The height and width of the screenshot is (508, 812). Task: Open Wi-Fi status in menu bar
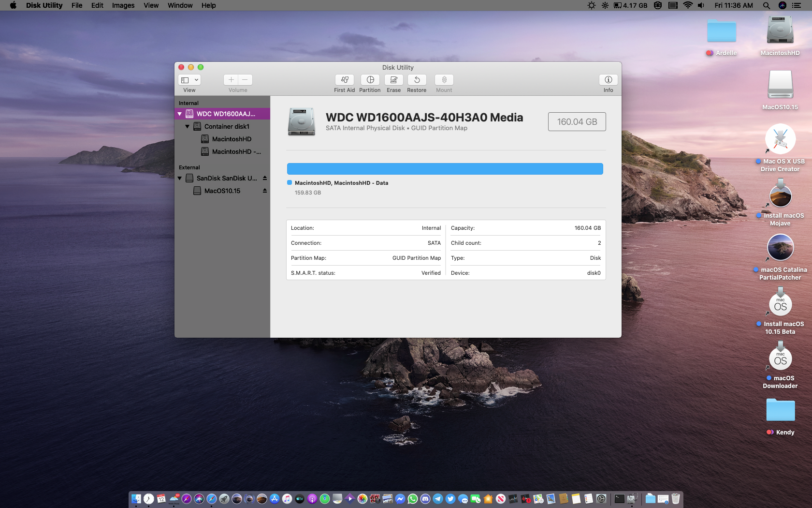[688, 5]
